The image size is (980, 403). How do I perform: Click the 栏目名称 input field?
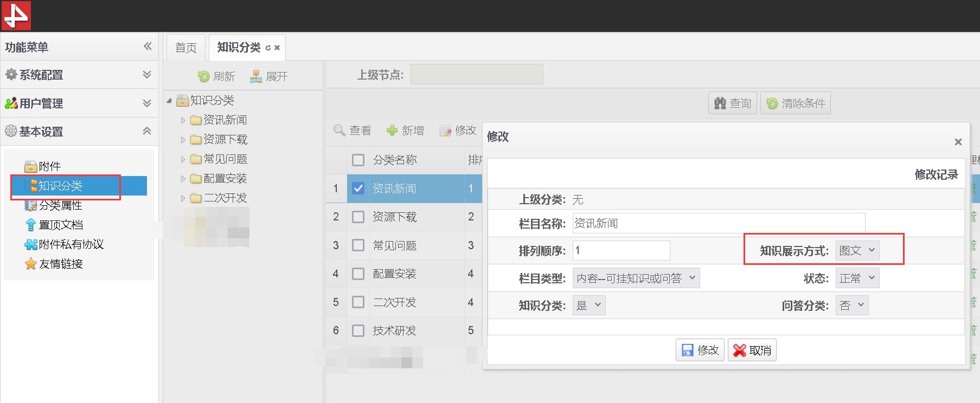coord(719,223)
